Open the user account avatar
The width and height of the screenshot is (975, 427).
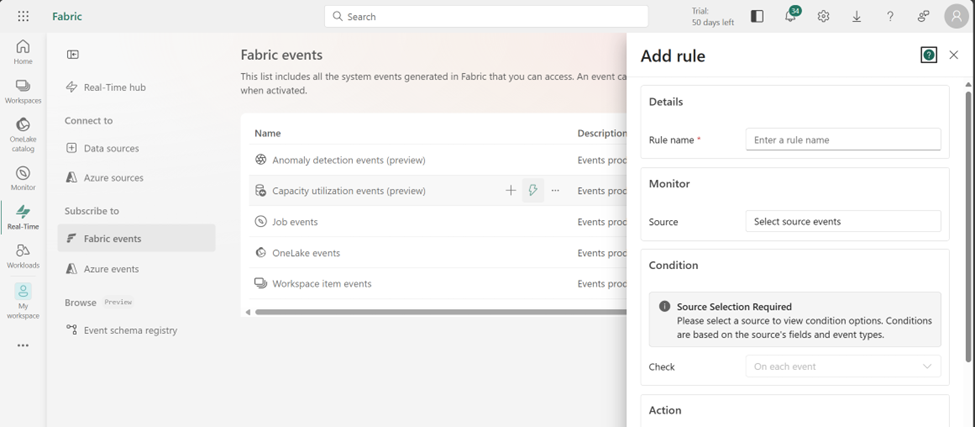tap(956, 16)
